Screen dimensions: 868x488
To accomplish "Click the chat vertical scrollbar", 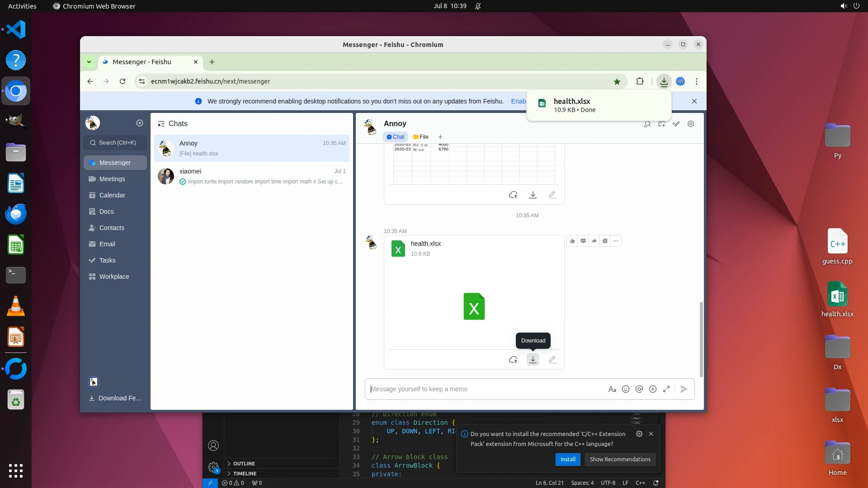I will pyautogui.click(x=701, y=339).
